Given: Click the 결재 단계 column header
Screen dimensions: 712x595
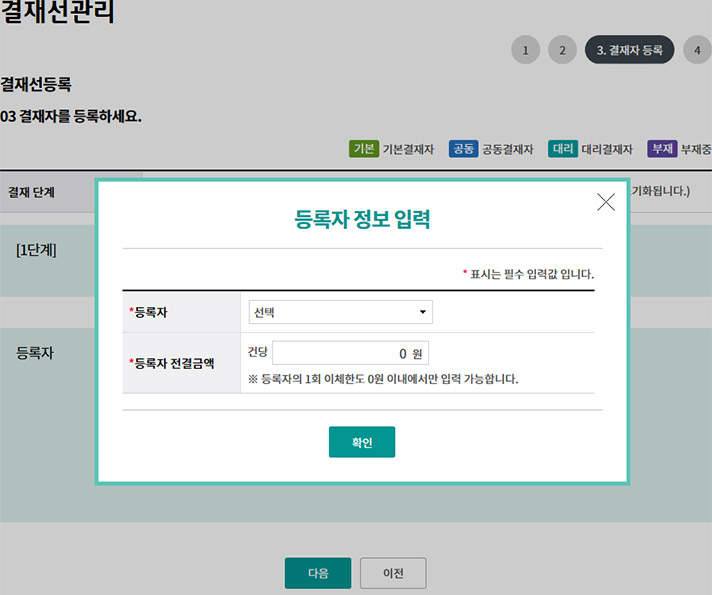Looking at the screenshot, I should [x=31, y=191].
